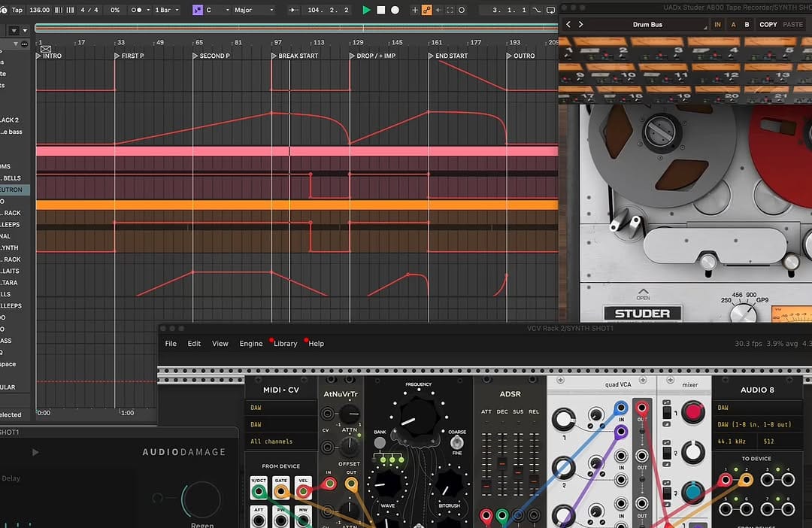Viewport: 812px width, 528px height.
Task: Toggle the IN button in Studer plugin
Action: point(717,24)
